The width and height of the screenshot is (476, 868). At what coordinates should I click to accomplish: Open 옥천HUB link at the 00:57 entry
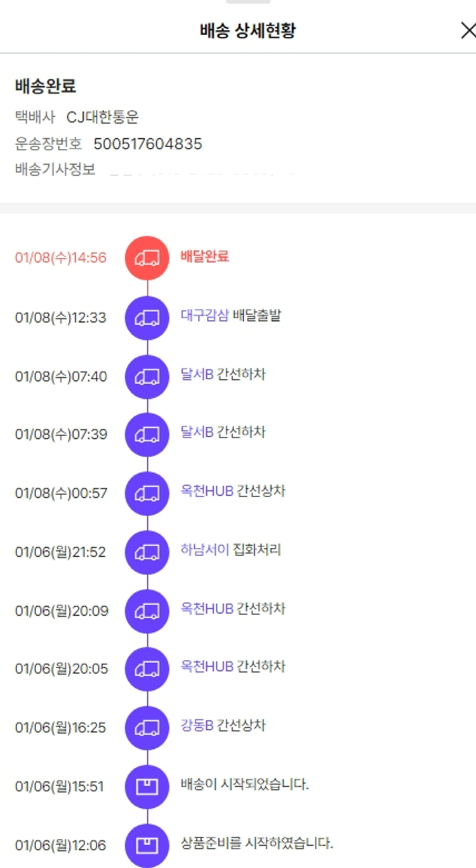point(207,491)
